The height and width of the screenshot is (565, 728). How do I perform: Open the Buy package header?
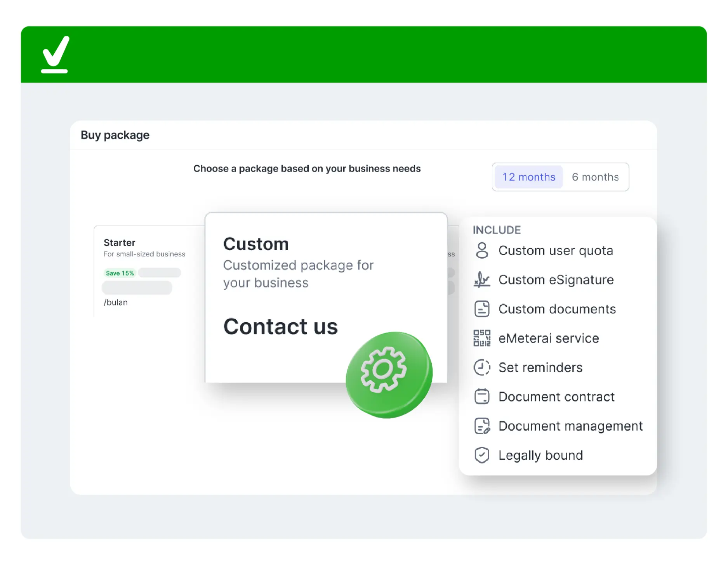coord(115,135)
